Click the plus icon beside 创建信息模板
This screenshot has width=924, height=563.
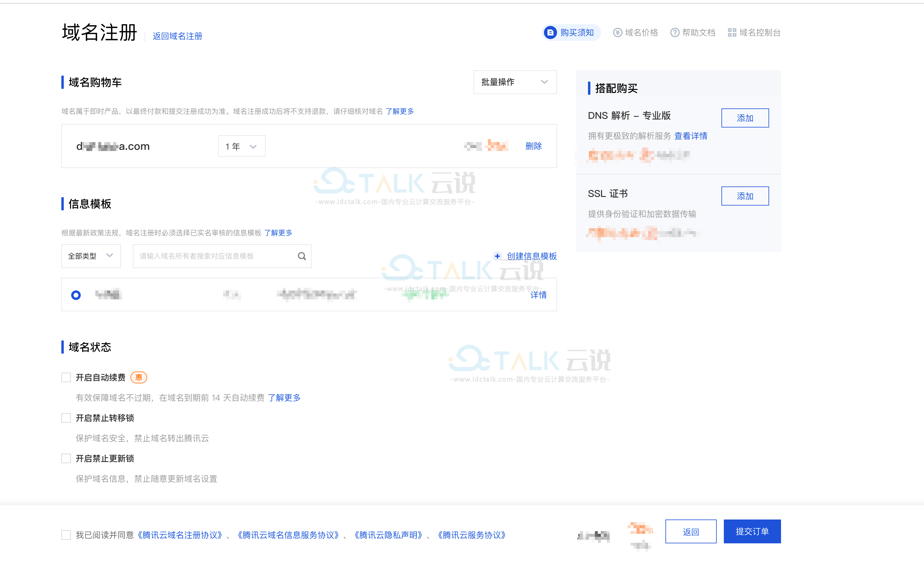point(497,256)
